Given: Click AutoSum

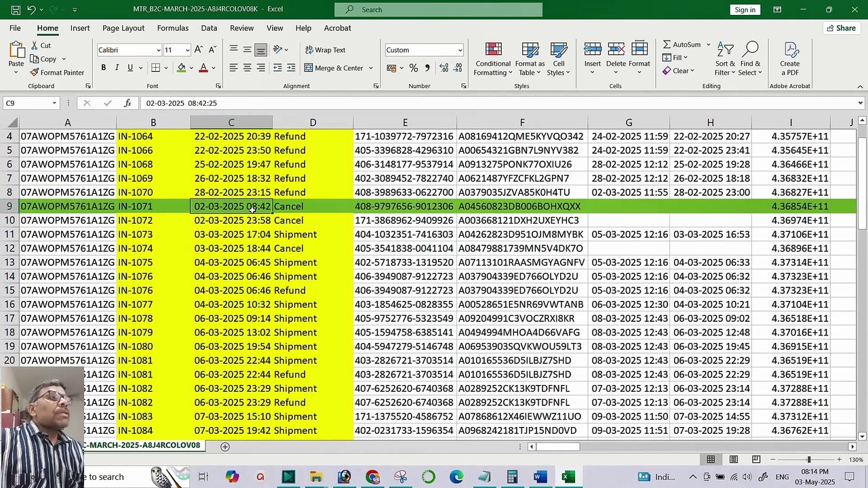Looking at the screenshot, I should click(x=682, y=45).
